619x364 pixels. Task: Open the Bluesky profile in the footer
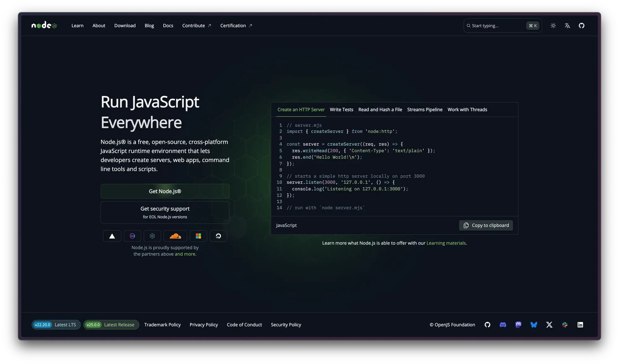pos(534,325)
